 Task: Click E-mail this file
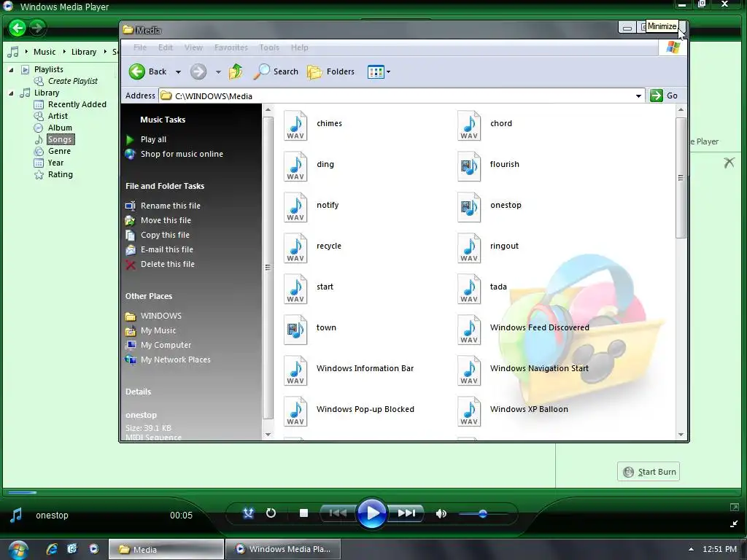[159, 249]
